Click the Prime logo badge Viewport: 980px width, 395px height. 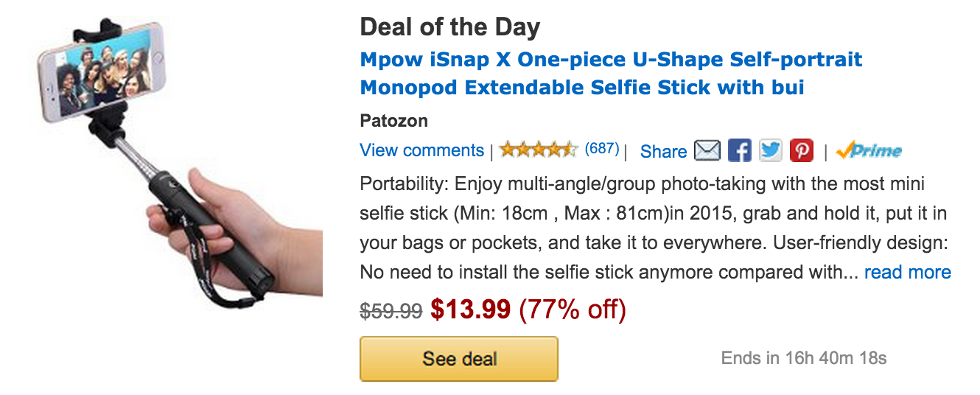869,151
